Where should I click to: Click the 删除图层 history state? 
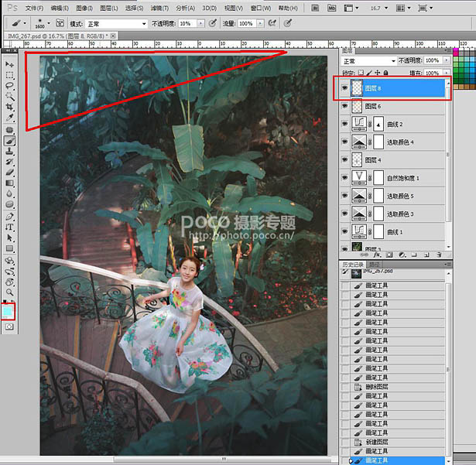click(377, 386)
